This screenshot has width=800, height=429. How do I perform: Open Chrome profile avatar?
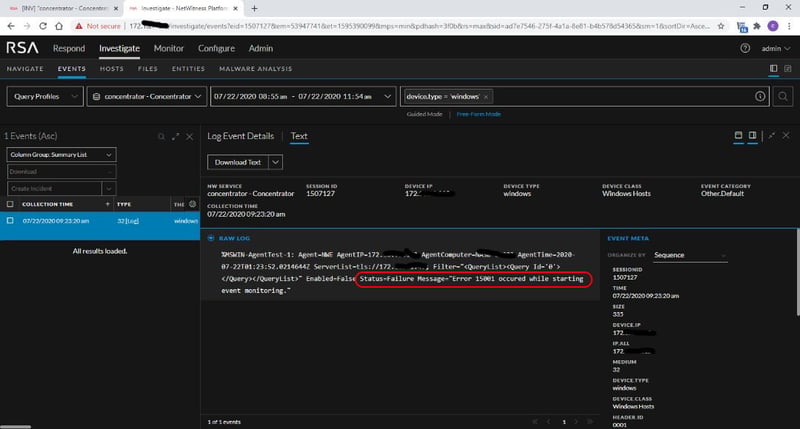[x=773, y=26]
